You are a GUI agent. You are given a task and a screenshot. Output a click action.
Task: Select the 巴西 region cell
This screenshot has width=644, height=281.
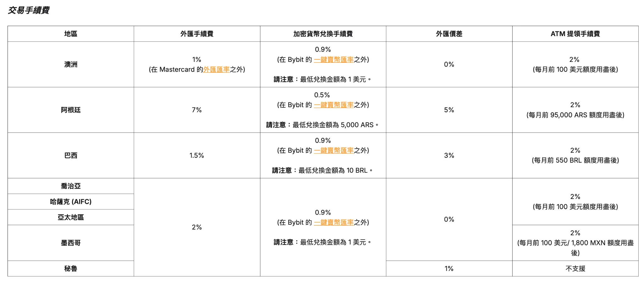(x=71, y=155)
